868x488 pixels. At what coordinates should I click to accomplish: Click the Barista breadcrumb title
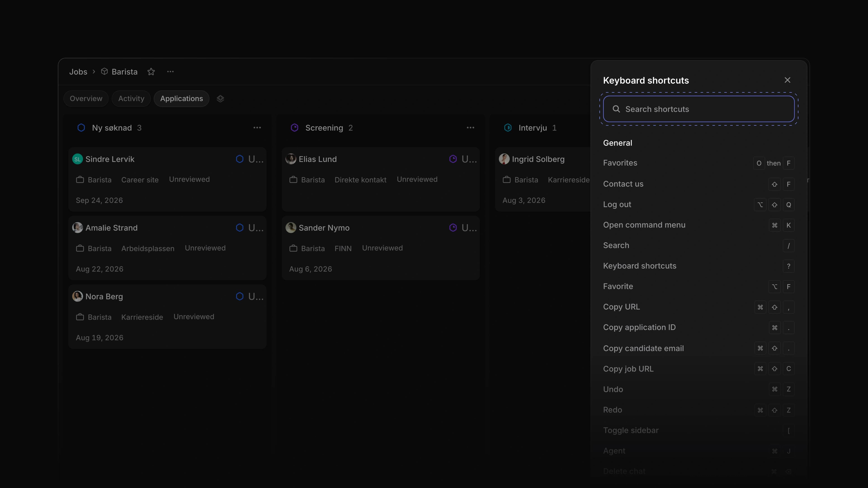click(x=124, y=72)
